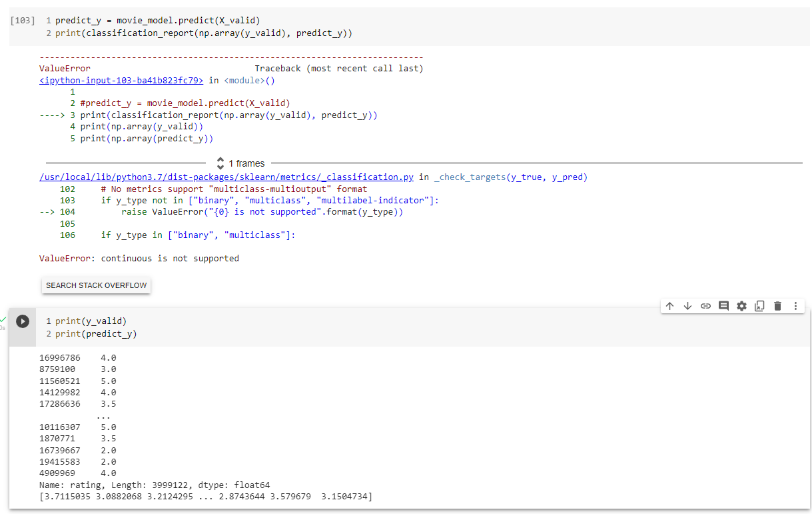Click output row 11560521 5.0
The image size is (812, 514).
coord(78,381)
